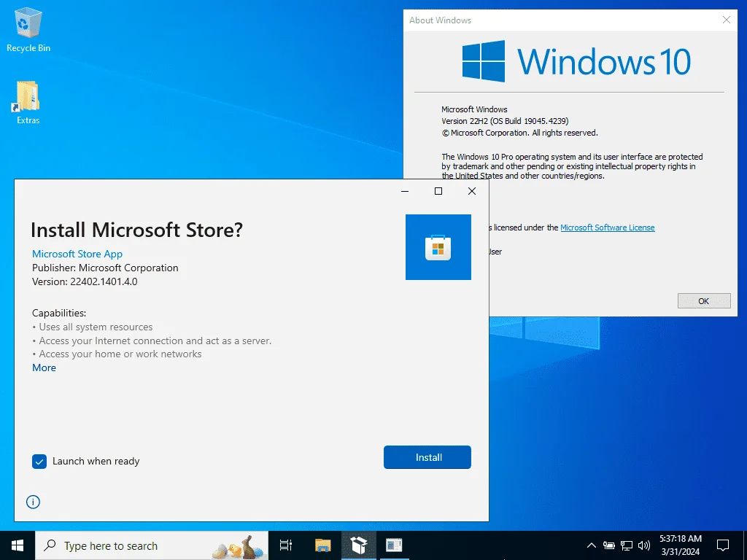Click the battery status tray icon
The width and height of the screenshot is (747, 560).
click(x=609, y=545)
